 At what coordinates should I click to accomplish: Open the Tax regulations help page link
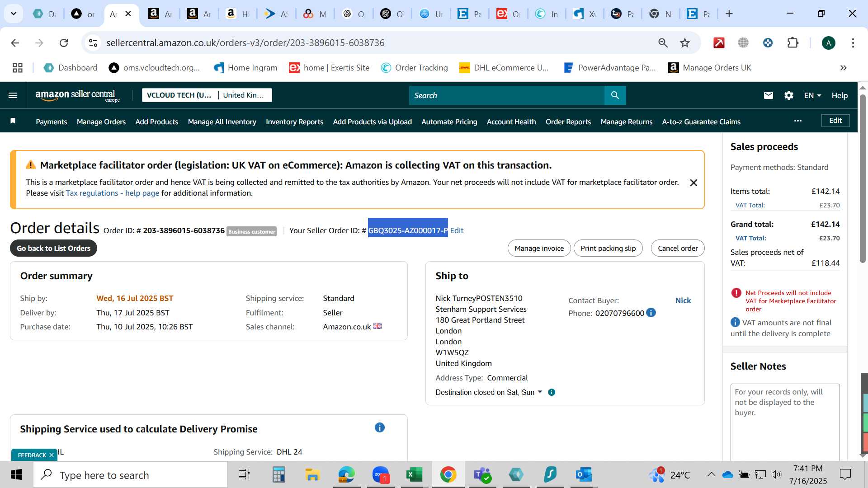pos(113,193)
